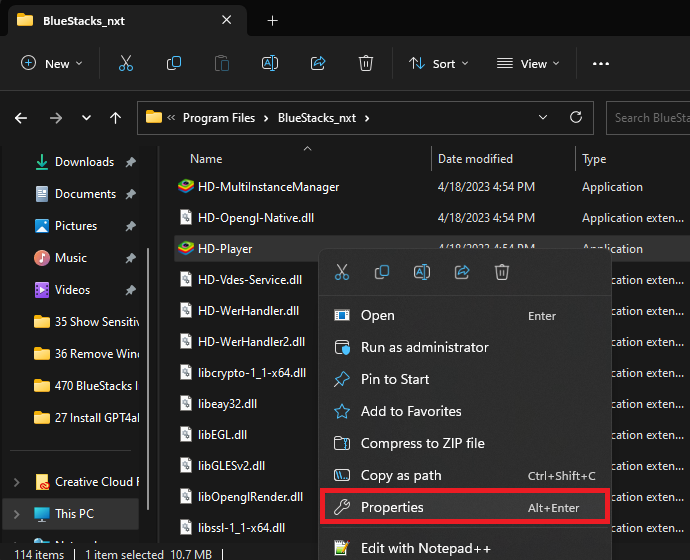
Task: Click the Rename icon in the toolbar
Action: click(269, 63)
